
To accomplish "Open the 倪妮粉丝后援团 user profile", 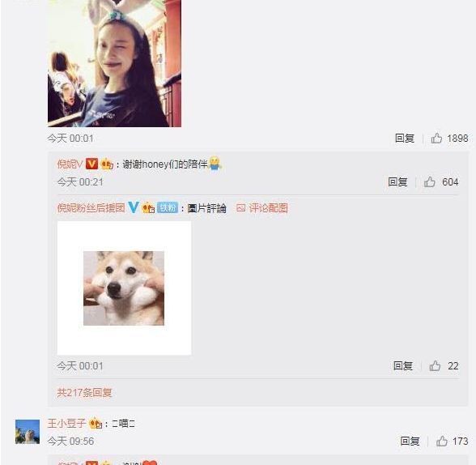I will point(91,207).
